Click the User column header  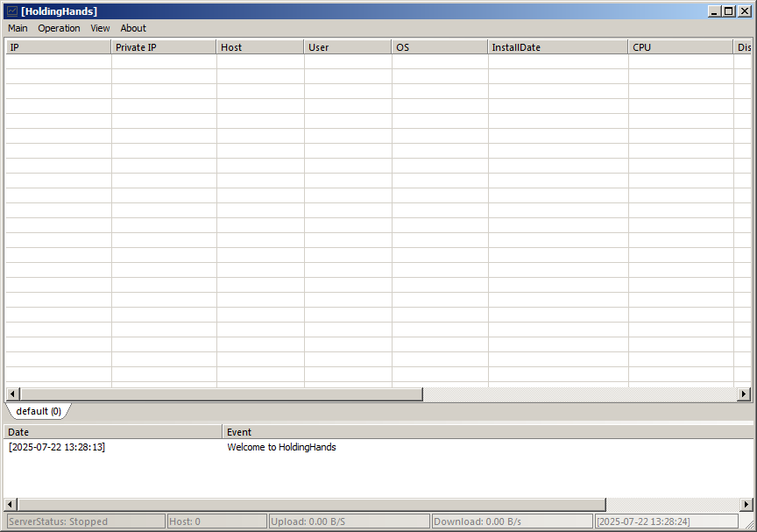(x=347, y=47)
